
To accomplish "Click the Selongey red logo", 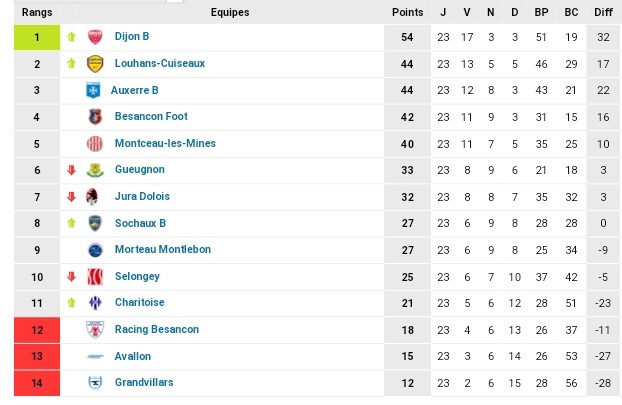I will point(95,277).
